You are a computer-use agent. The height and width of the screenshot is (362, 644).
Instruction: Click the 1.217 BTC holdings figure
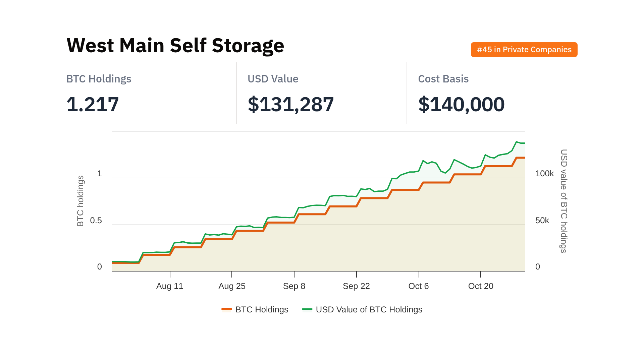93,104
